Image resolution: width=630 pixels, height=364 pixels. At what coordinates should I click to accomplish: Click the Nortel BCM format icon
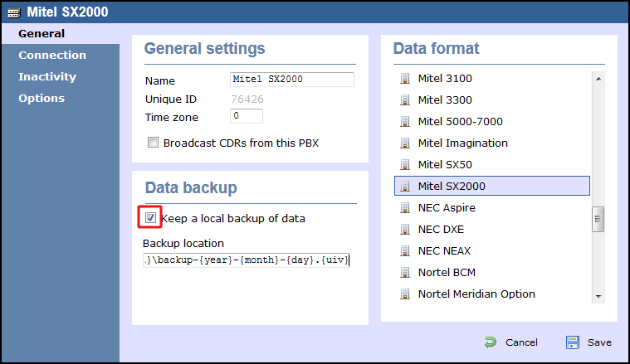(405, 273)
